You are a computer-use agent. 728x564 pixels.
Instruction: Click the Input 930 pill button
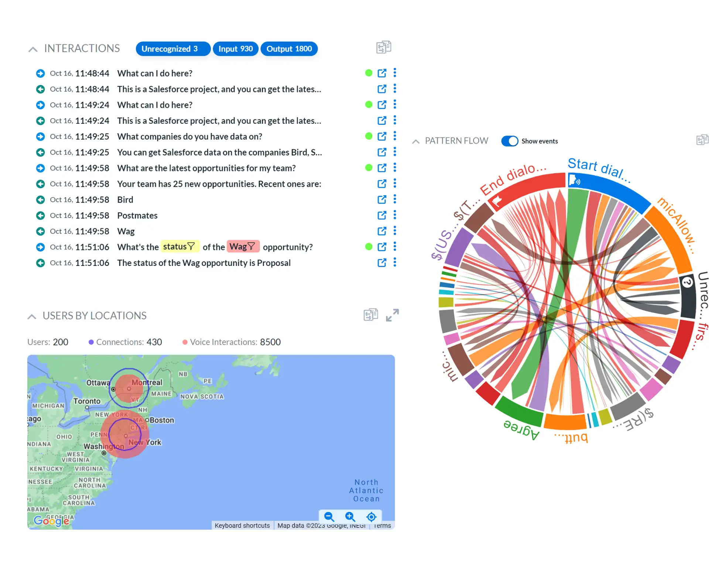[x=235, y=49]
